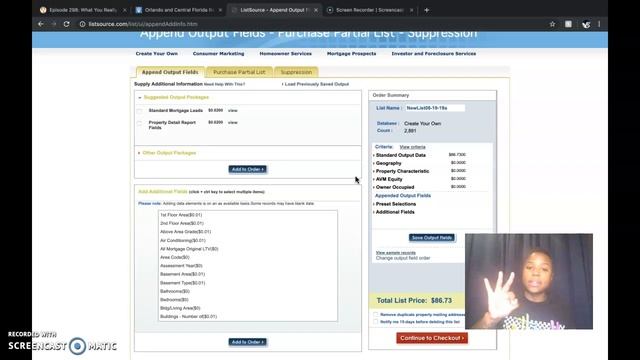Click Add to Order below additional fields list
The image size is (640, 360).
pyautogui.click(x=247, y=342)
